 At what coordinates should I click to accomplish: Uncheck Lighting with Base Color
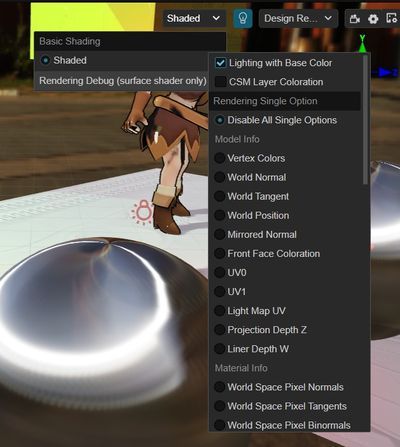point(221,63)
